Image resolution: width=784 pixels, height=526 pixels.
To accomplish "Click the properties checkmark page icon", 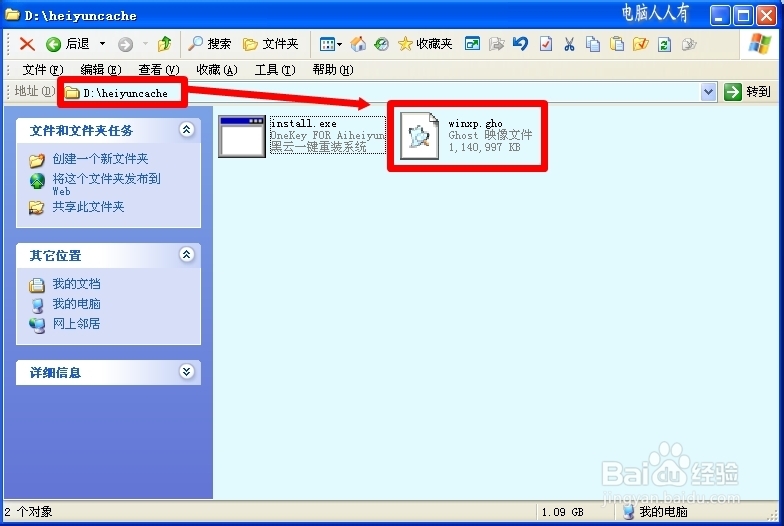I will [546, 44].
